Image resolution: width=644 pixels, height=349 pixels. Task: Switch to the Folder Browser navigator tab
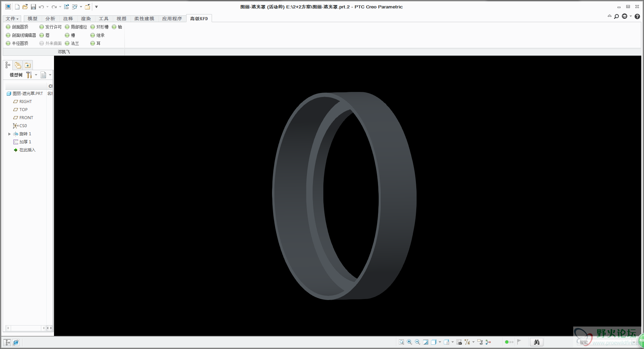pos(18,65)
